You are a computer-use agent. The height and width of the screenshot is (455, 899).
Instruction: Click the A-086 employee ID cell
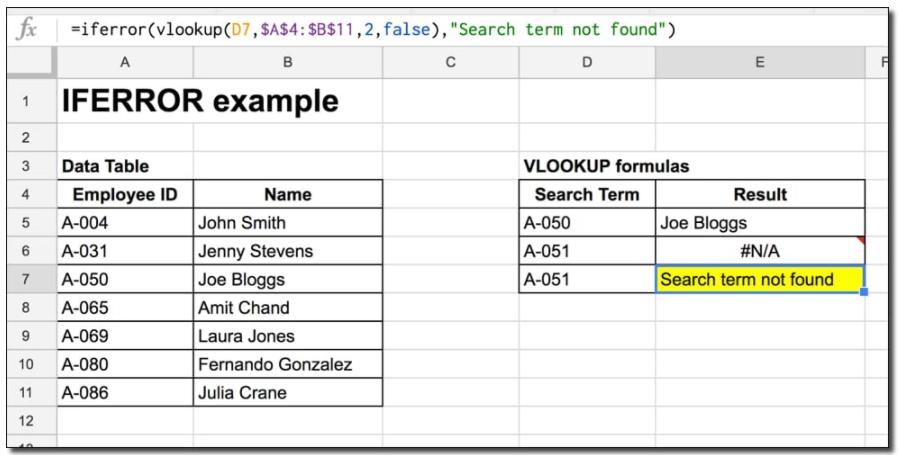[124, 393]
